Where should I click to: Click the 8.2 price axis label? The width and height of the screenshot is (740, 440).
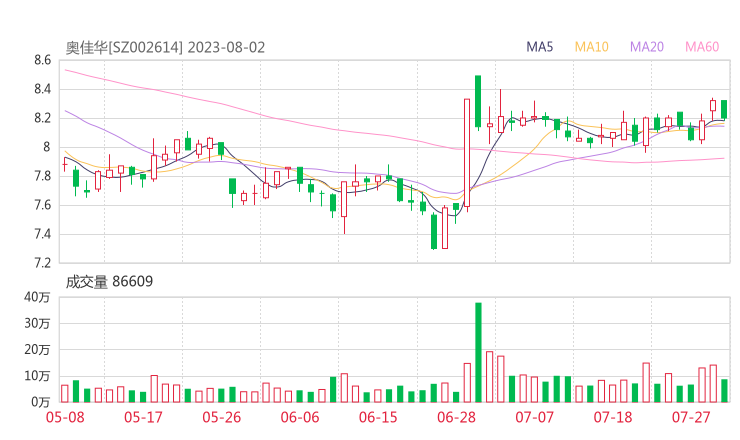[x=42, y=118]
